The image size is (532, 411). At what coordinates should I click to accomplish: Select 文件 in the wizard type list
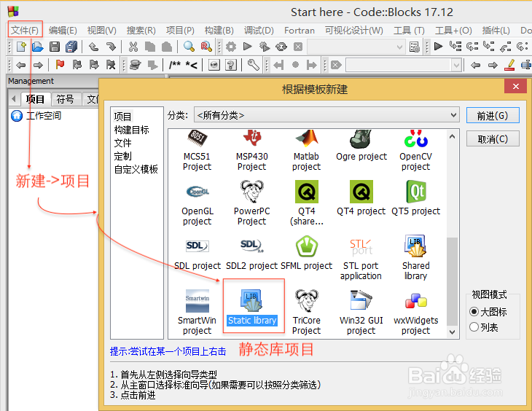pos(122,143)
